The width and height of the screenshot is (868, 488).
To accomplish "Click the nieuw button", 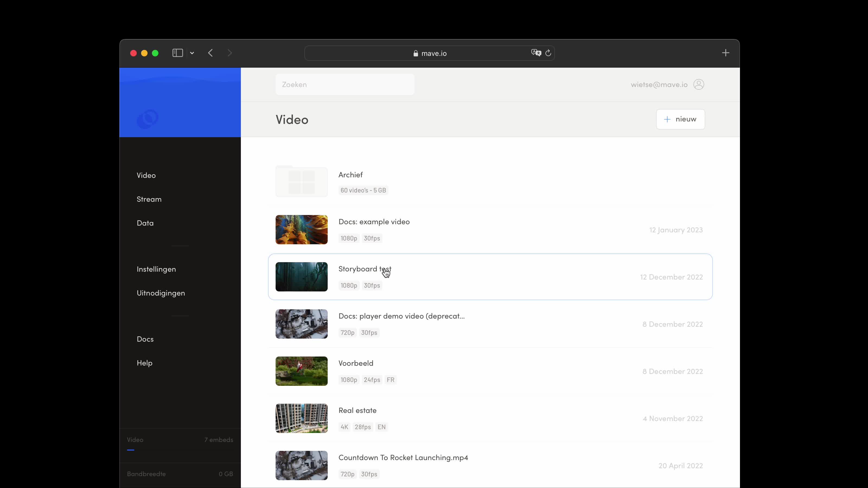I will point(680,119).
